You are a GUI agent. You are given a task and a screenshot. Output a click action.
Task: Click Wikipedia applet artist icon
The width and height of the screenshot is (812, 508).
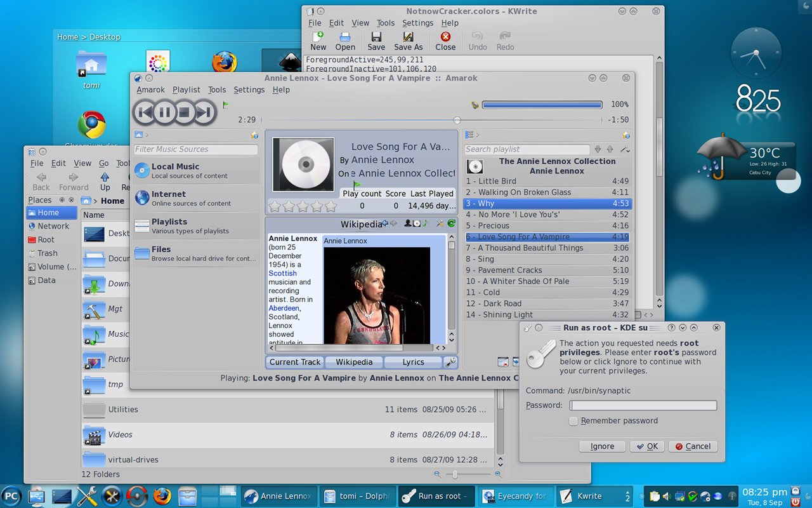coord(408,224)
